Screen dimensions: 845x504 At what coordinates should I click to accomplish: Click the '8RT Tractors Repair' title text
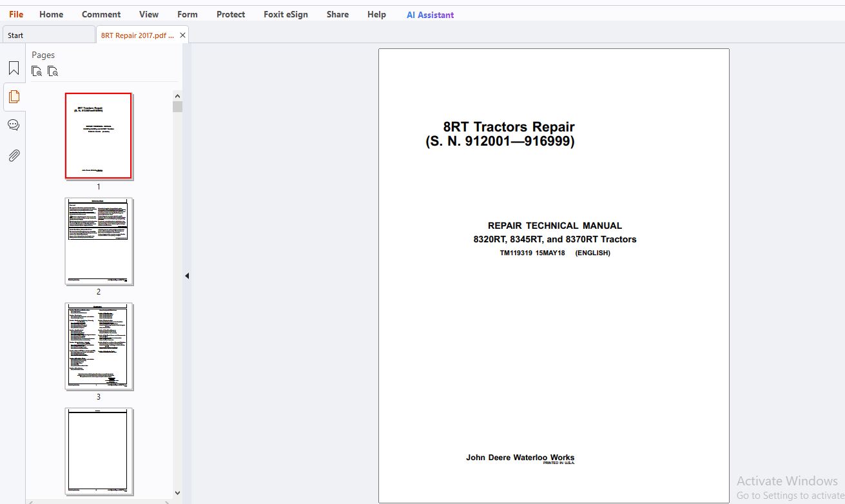[509, 127]
